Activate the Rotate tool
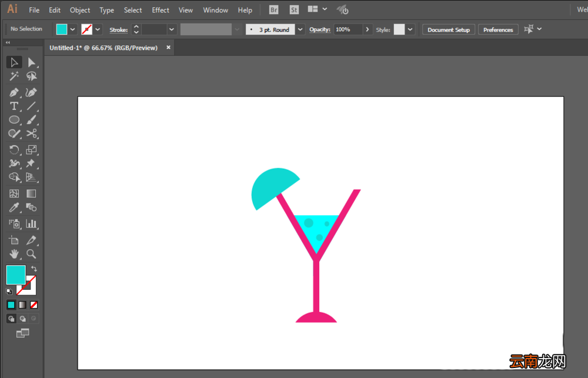Screen dimensions: 588x378 click(14, 150)
